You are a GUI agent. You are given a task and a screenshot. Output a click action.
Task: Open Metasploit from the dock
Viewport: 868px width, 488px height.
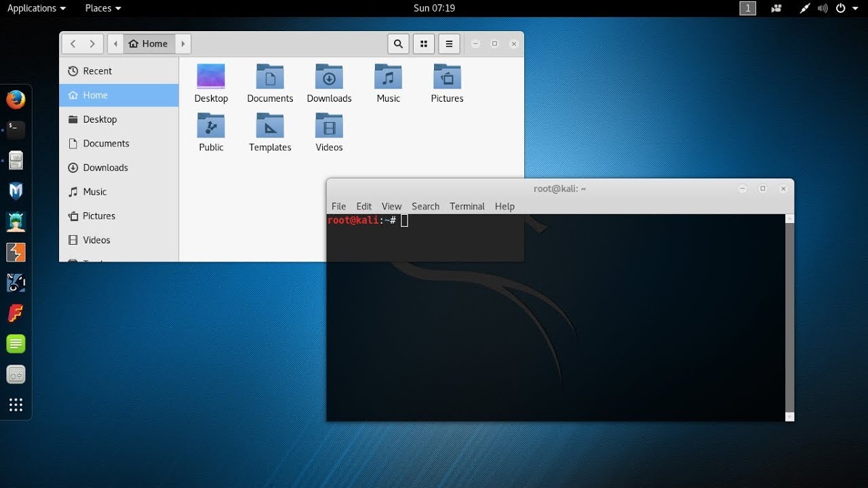pyautogui.click(x=16, y=191)
